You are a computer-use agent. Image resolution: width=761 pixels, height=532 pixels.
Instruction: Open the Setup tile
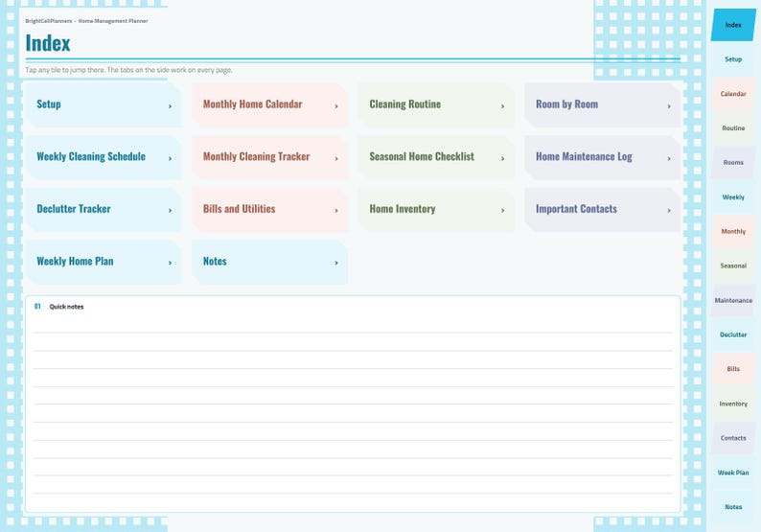104,104
